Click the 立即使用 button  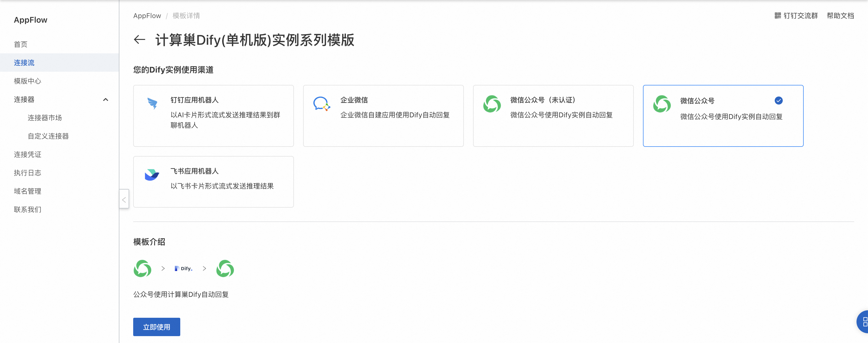coord(156,327)
